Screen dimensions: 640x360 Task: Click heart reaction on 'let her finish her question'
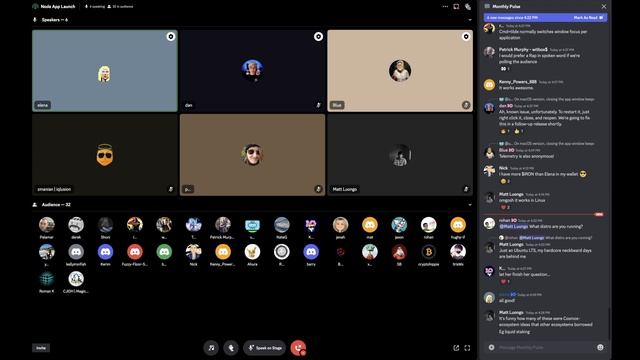pos(505,282)
